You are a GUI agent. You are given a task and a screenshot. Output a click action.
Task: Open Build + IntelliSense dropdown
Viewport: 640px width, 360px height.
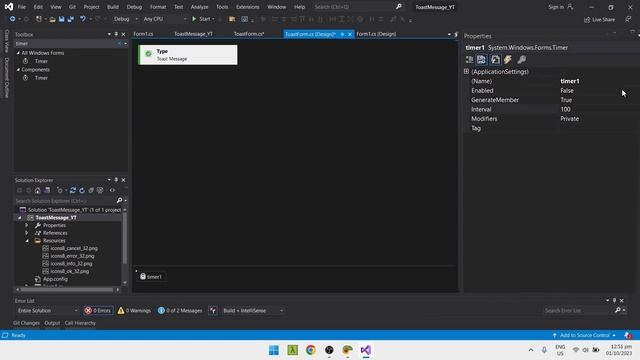point(253,311)
